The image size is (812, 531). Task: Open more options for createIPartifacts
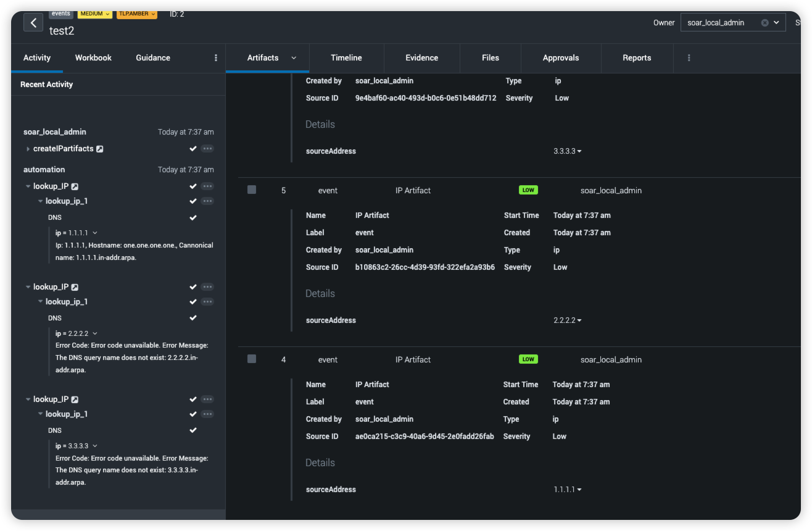tap(207, 149)
